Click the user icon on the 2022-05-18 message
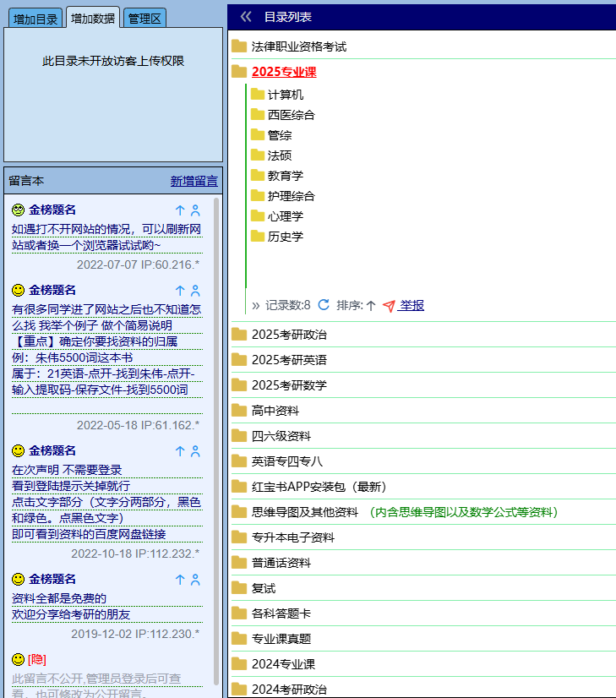 (x=195, y=290)
